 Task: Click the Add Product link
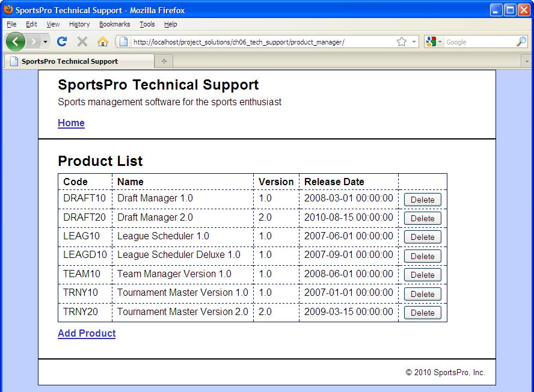tap(86, 333)
